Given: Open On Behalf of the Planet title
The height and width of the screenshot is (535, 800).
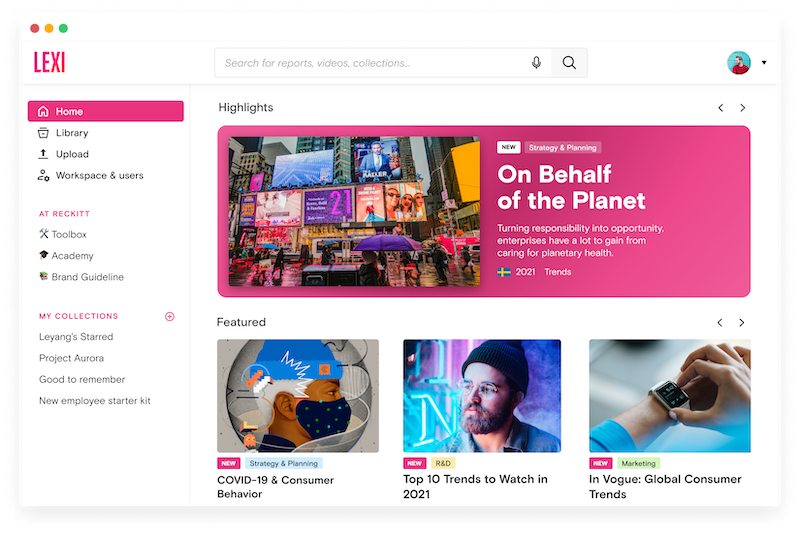Looking at the screenshot, I should point(571,187).
